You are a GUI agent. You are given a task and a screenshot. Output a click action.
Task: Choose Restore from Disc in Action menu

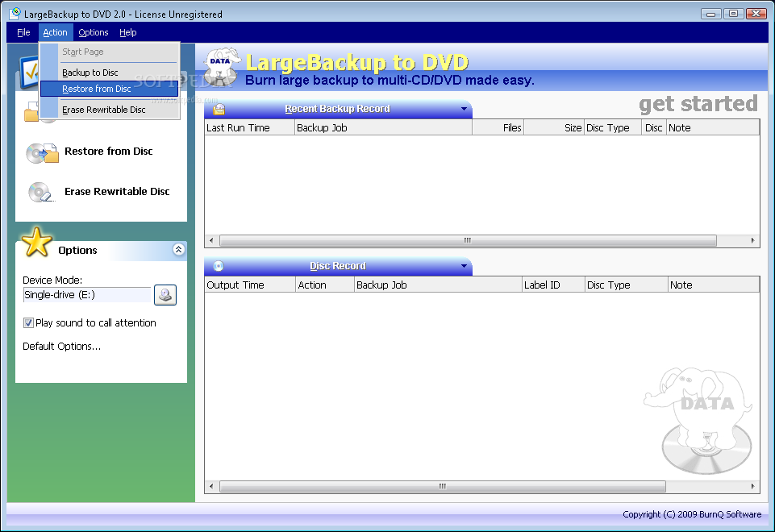(109, 89)
